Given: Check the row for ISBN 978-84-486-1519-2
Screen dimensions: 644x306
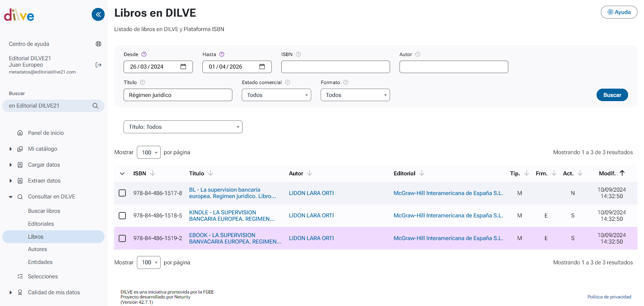Looking at the screenshot, I should tap(122, 238).
